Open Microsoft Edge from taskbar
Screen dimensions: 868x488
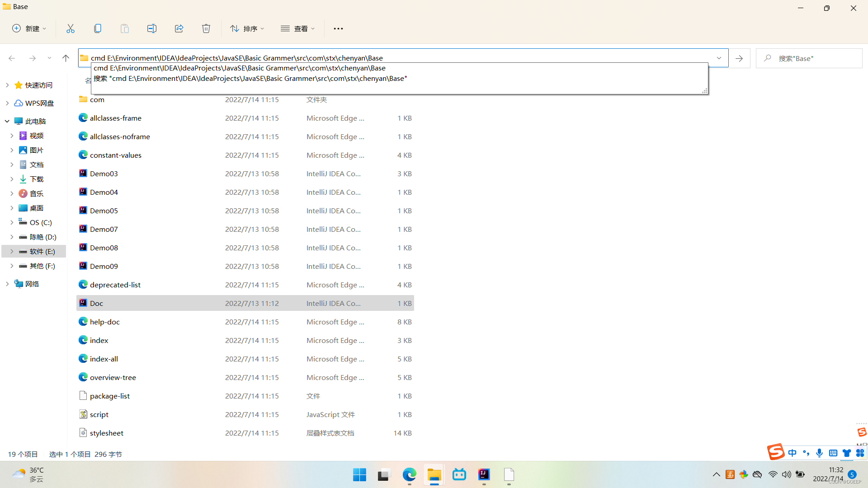click(409, 475)
